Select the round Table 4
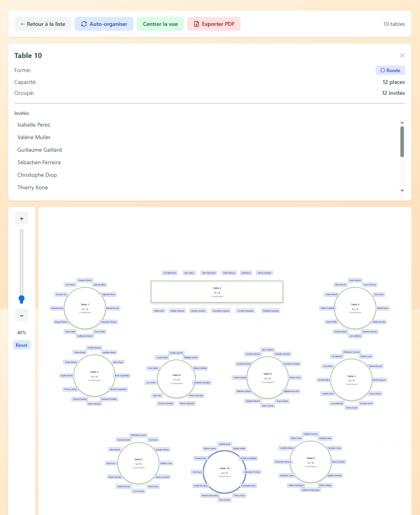Image resolution: width=420 pixels, height=515 pixels. 94,375
